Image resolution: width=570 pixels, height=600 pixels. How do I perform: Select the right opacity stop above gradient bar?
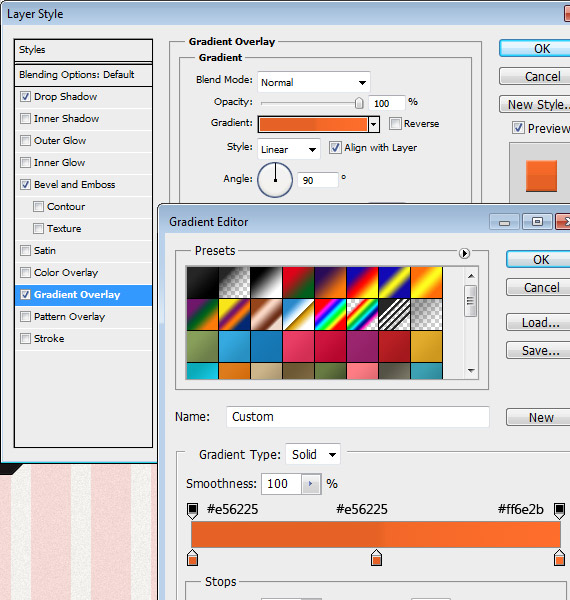(x=559, y=511)
